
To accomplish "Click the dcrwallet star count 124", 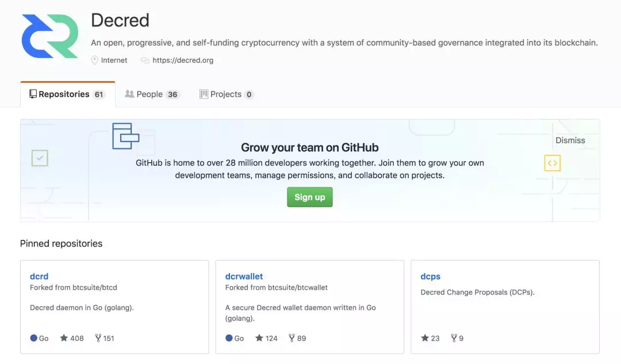I will (x=271, y=338).
